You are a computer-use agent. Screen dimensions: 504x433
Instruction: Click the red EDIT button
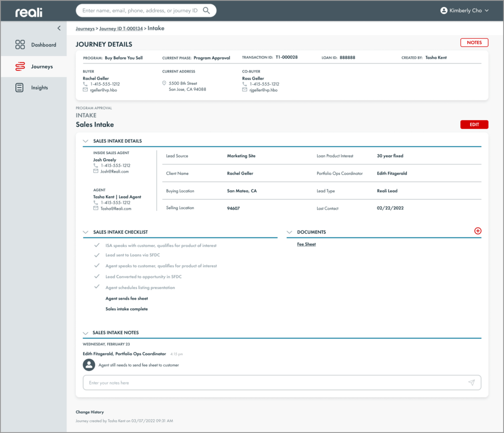click(x=474, y=124)
